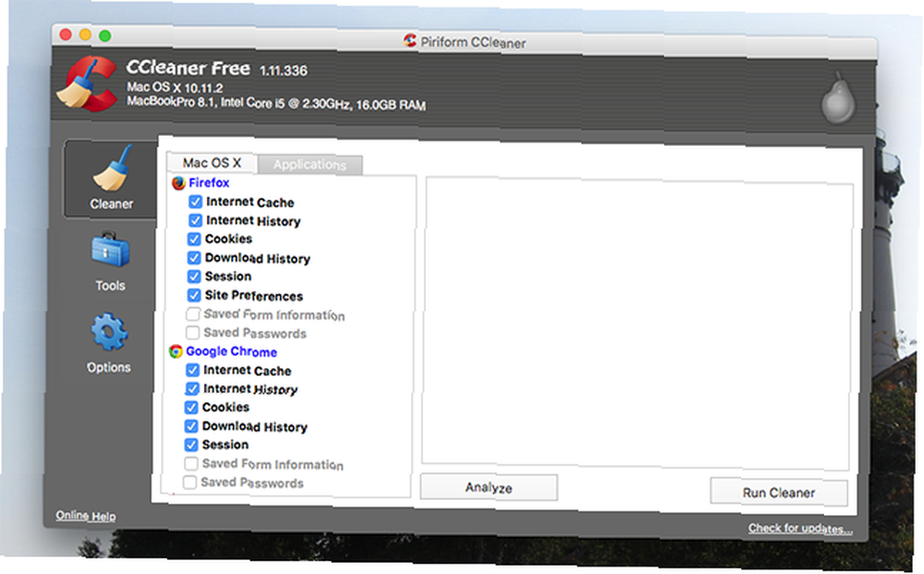Switch to the Mac OS X tab
Viewport: 924px width, 574px height.
(x=213, y=163)
